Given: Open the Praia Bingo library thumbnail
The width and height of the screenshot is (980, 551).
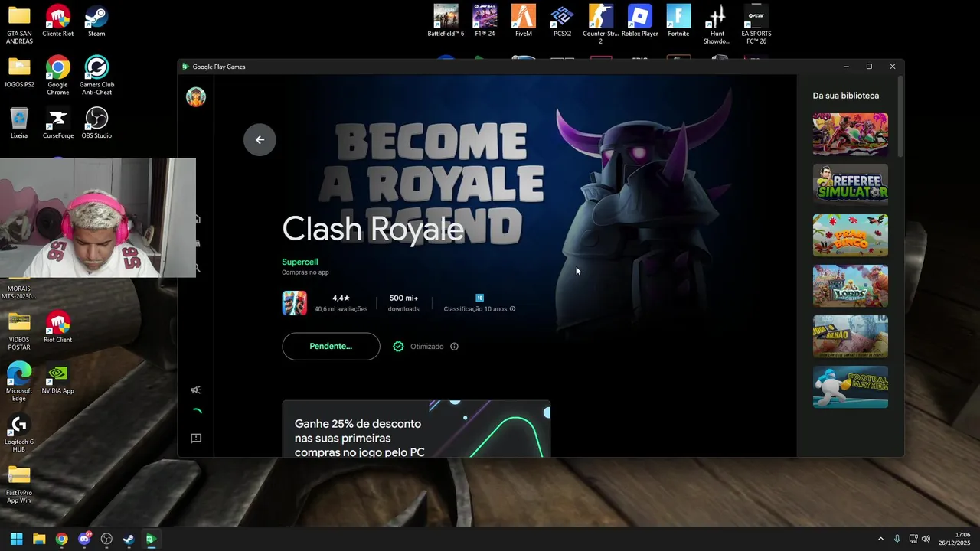Looking at the screenshot, I should coord(850,235).
